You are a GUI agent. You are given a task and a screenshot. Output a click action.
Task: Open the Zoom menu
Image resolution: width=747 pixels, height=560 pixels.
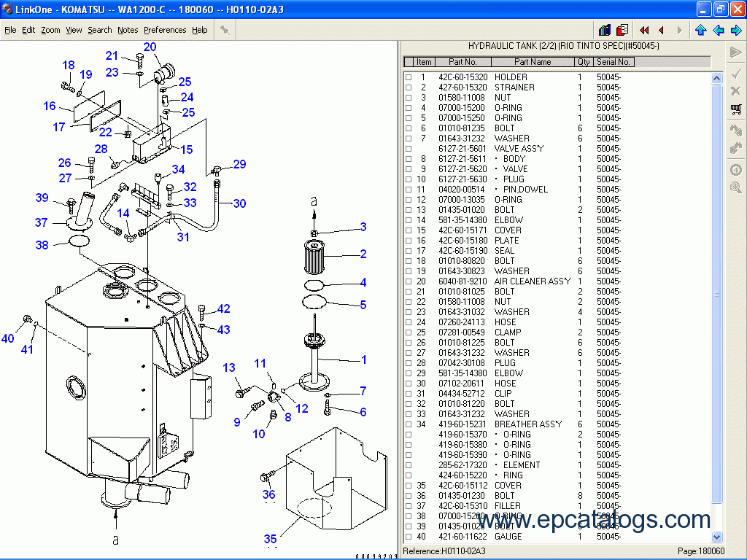[x=50, y=30]
